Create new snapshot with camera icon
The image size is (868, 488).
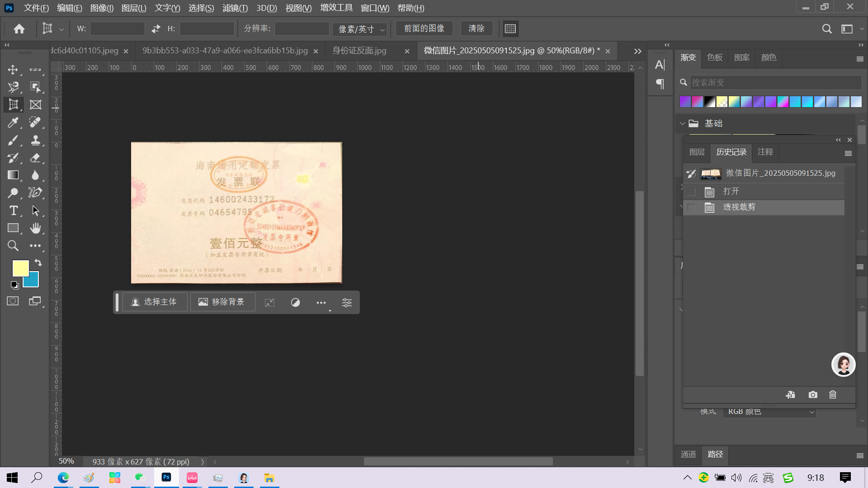tap(813, 395)
